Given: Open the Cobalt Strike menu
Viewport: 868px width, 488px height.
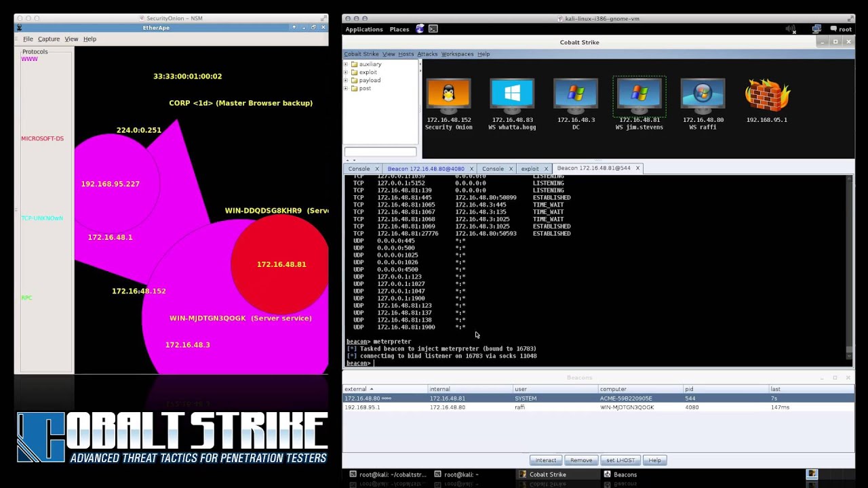Looking at the screenshot, I should point(361,54).
